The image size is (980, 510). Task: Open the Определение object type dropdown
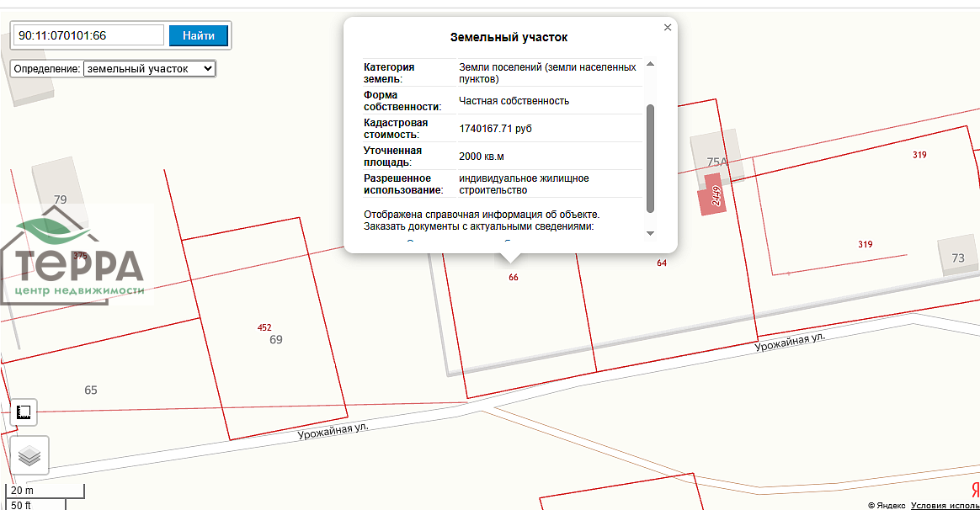point(150,69)
